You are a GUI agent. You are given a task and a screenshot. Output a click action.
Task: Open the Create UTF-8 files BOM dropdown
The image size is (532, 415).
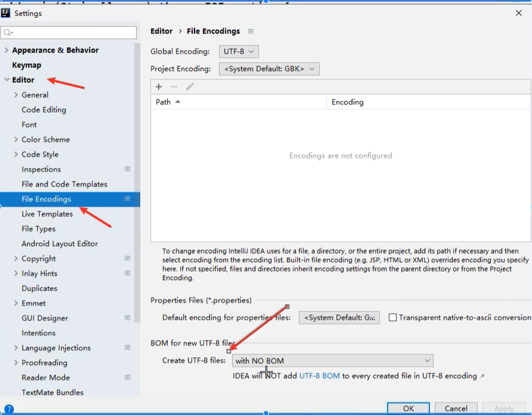(x=332, y=360)
